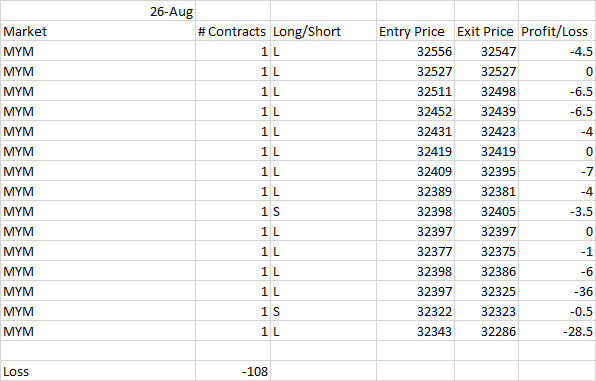Select the -0.5 profit/loss cell
Screen dimensions: 596x381
[557, 311]
